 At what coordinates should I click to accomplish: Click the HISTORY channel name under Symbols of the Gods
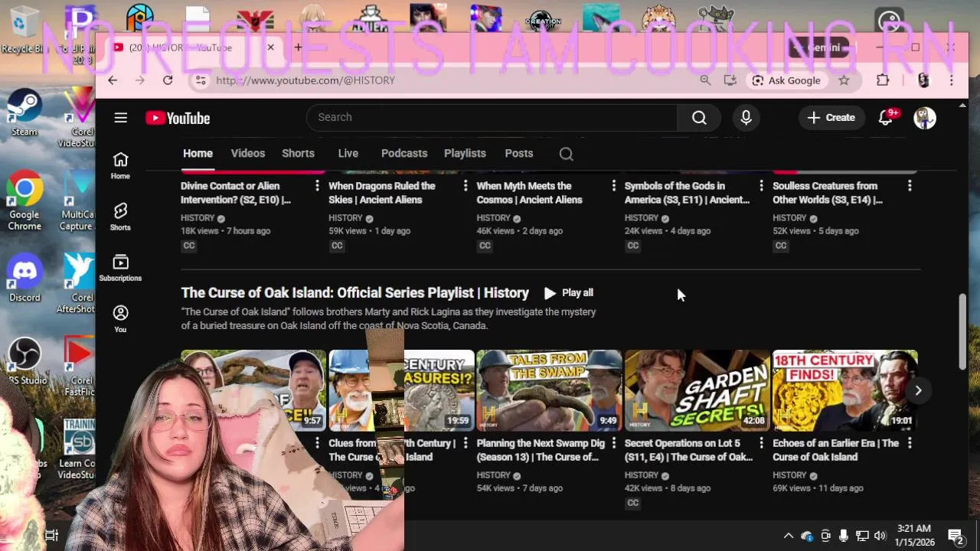point(642,218)
